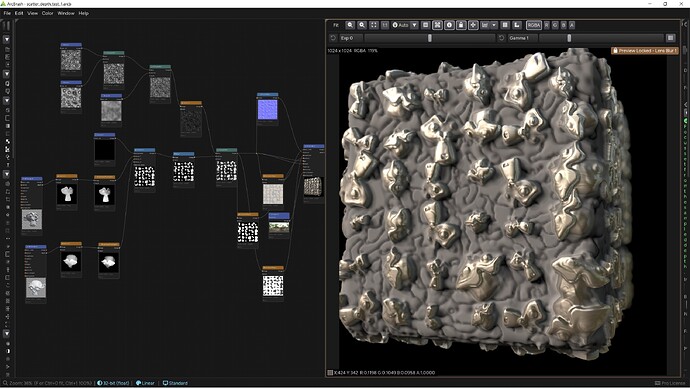Click the 1:1 actual size icon
Image resolution: width=690 pixels, height=388 pixels.
pyautogui.click(x=385, y=25)
